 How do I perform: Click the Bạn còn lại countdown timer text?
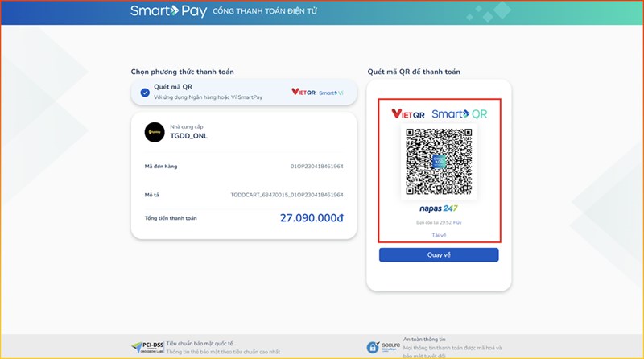pos(434,223)
